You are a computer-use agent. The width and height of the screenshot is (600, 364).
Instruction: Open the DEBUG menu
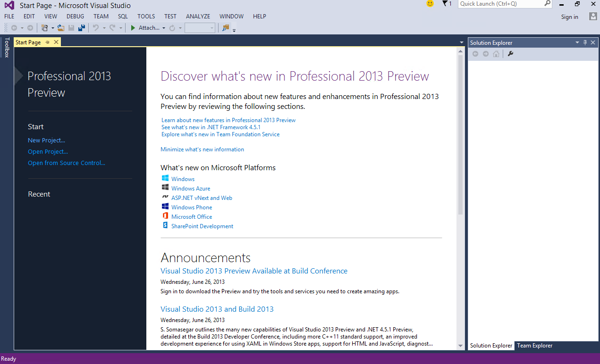(x=75, y=16)
